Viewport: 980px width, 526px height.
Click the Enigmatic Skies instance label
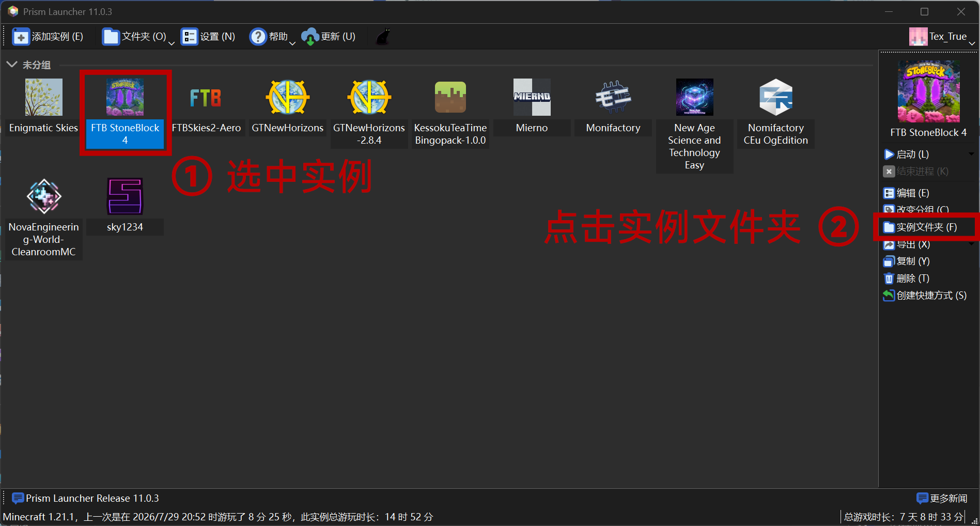click(x=44, y=128)
